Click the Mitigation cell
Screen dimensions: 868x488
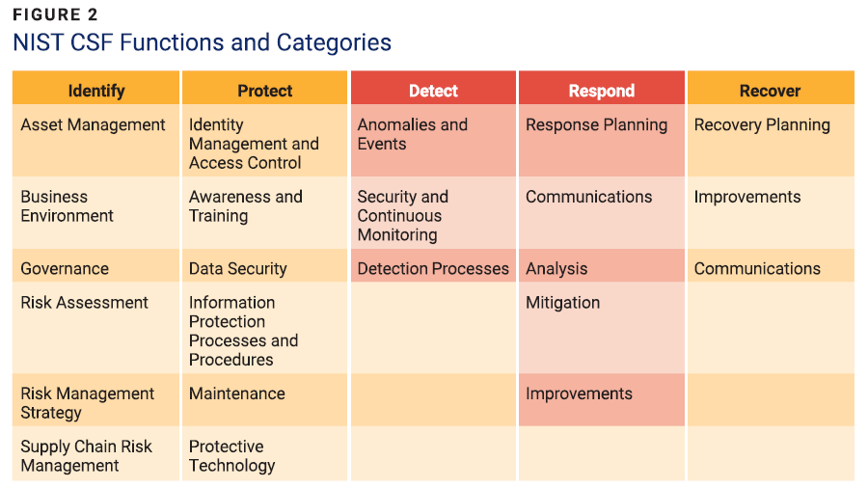pyautogui.click(x=562, y=303)
